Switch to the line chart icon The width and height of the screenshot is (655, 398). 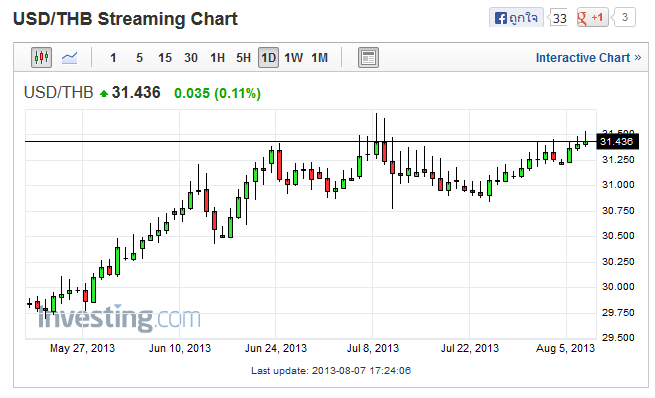pyautogui.click(x=69, y=58)
